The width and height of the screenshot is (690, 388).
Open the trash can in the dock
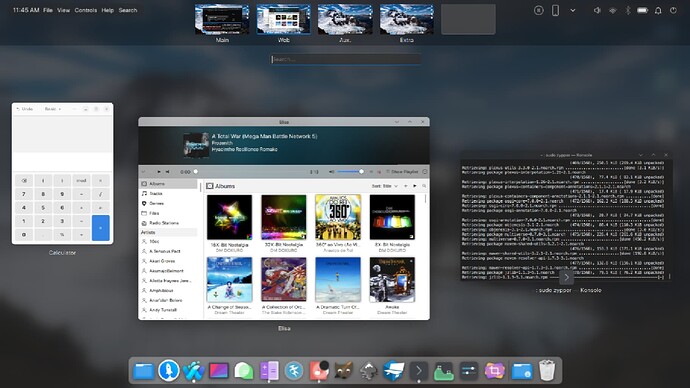pos(547,370)
